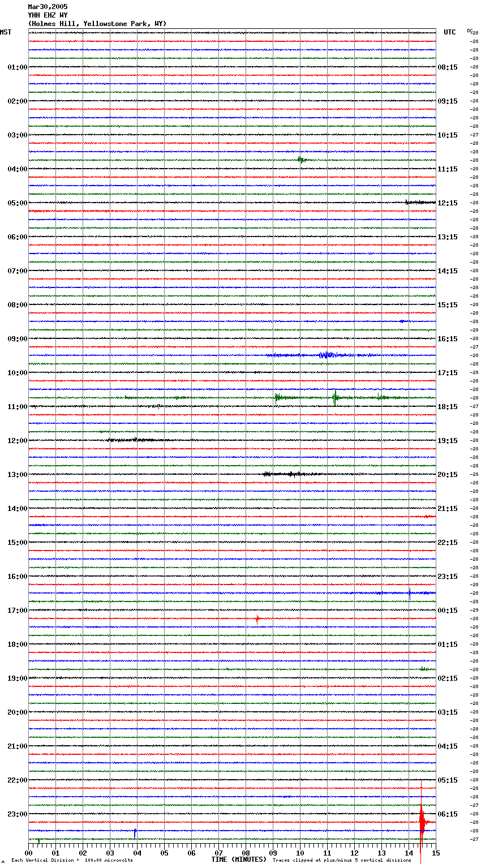Viewport: 481px width, 868px height.
Task: Select the MST hour label '07:00'
Action: point(17,271)
